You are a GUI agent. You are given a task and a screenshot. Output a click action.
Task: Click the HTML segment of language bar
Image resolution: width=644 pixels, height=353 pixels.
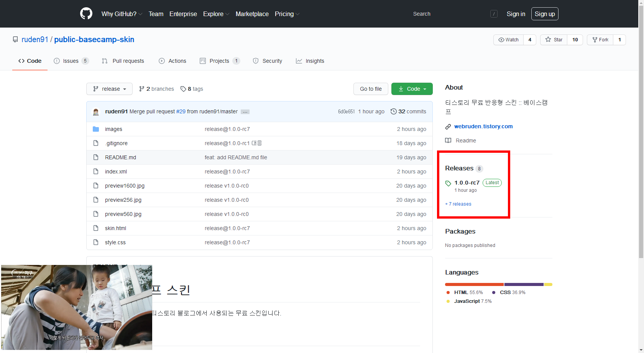pos(474,284)
